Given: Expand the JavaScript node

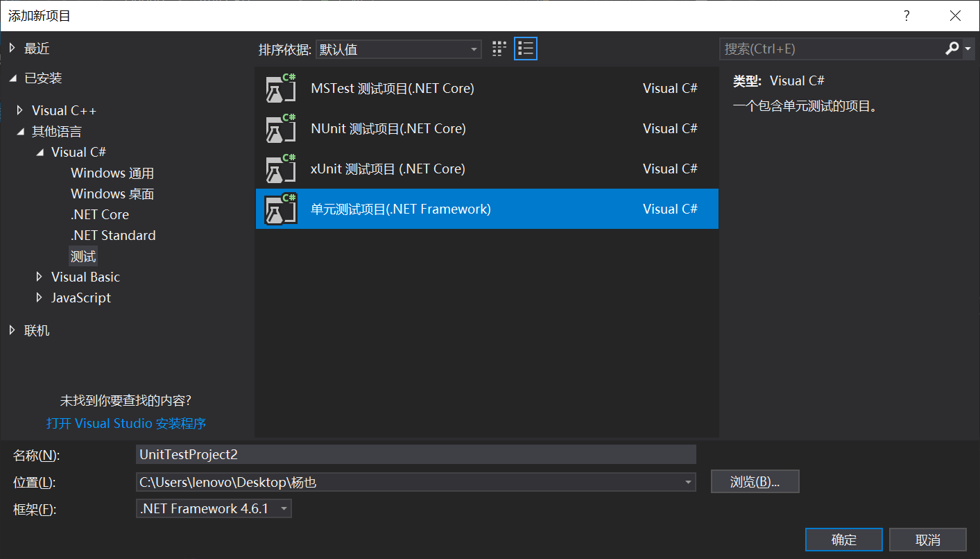Looking at the screenshot, I should coord(40,298).
